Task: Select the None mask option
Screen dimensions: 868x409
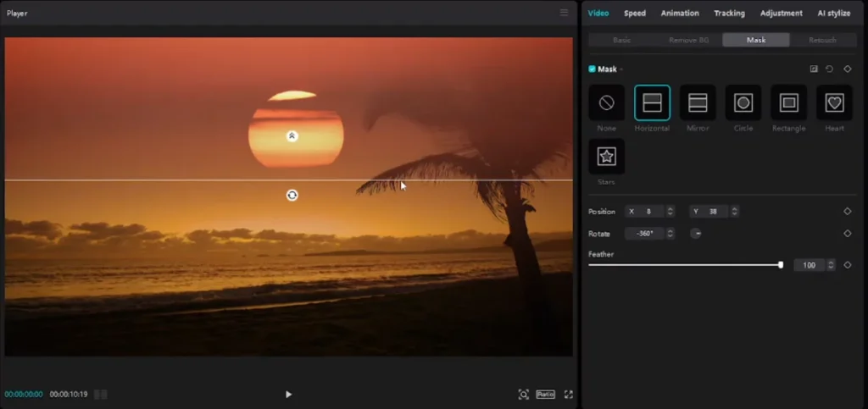Action: click(607, 102)
